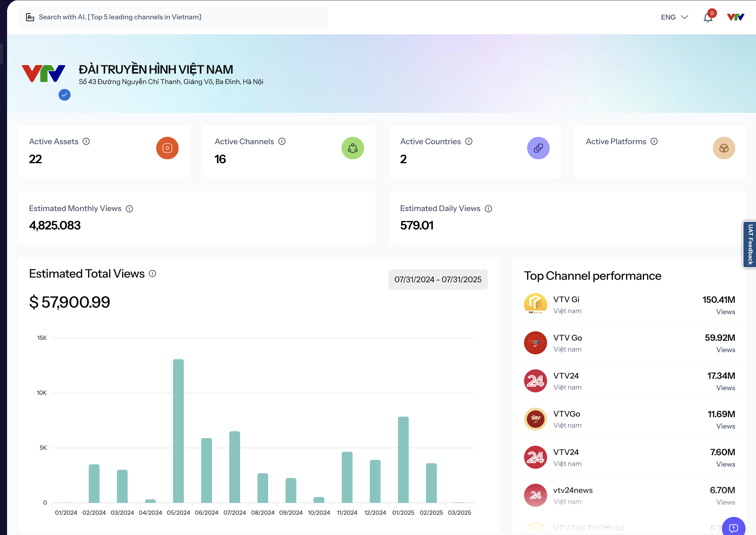Click the Active Countries value 2
756x535 pixels.
pyautogui.click(x=403, y=159)
